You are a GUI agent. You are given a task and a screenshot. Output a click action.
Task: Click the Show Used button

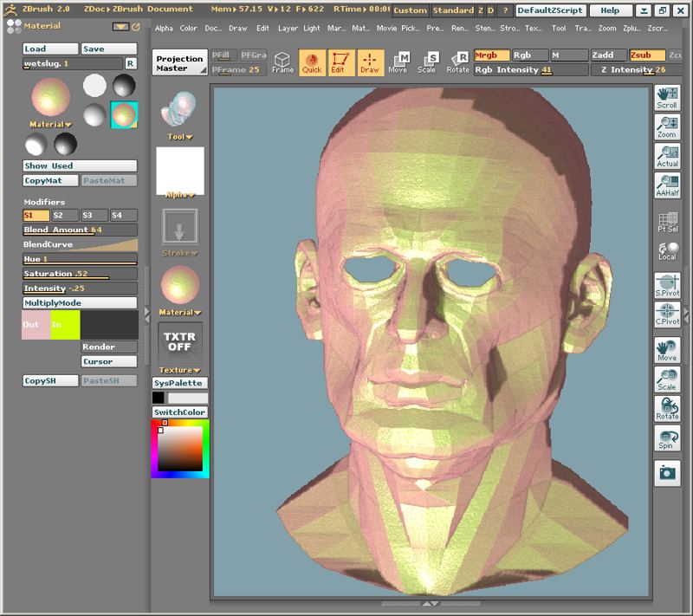click(x=80, y=165)
